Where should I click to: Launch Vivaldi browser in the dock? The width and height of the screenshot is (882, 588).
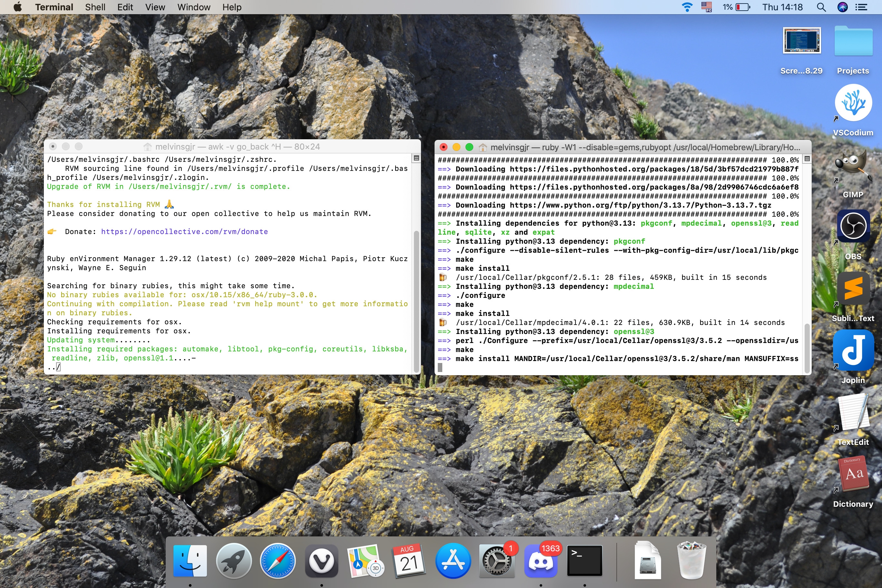(321, 561)
